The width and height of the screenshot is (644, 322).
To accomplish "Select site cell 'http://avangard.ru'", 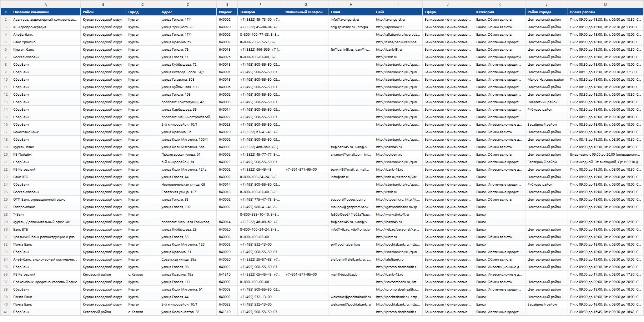I will tap(398, 19).
